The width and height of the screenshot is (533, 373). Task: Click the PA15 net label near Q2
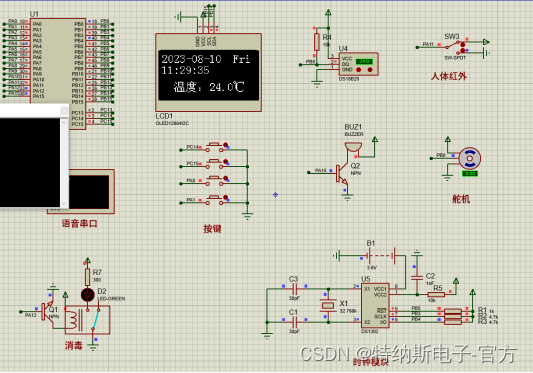coord(321,170)
